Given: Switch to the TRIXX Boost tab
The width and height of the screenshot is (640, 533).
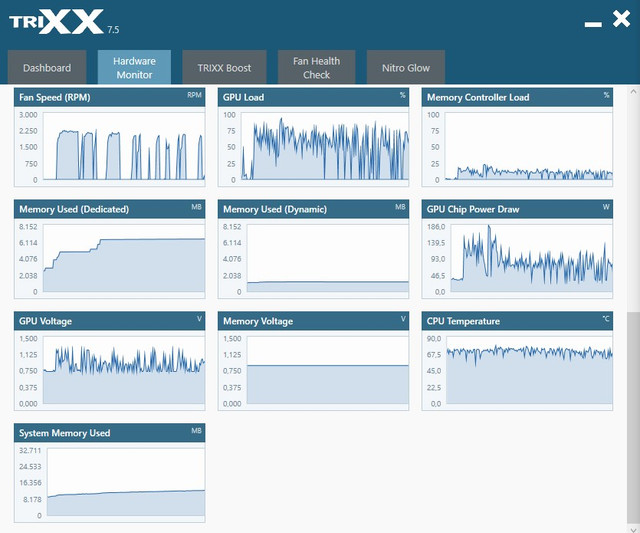Looking at the screenshot, I should click(224, 67).
